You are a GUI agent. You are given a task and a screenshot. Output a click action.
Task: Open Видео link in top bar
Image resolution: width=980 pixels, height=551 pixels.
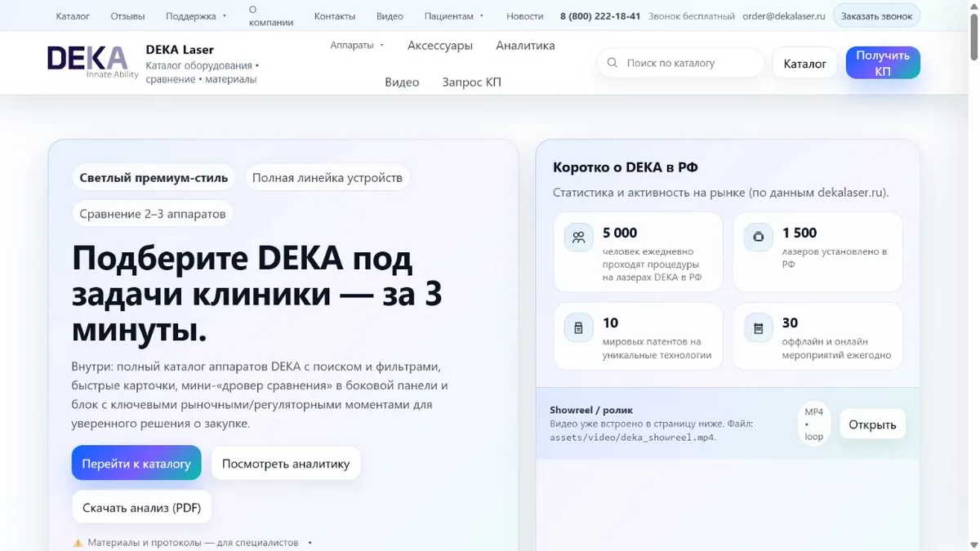[x=390, y=16]
